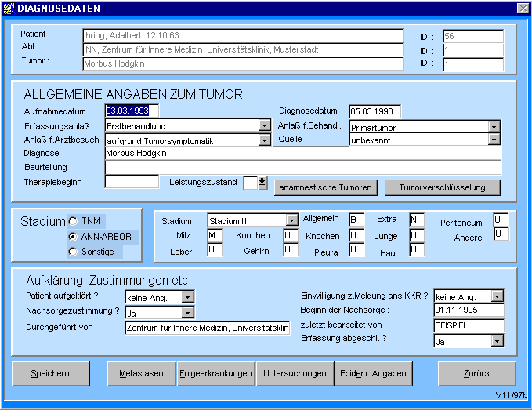This screenshot has height=410, width=532.
Task: Expand the Anlaß f.Arztbesuch combo box
Action: (264, 140)
